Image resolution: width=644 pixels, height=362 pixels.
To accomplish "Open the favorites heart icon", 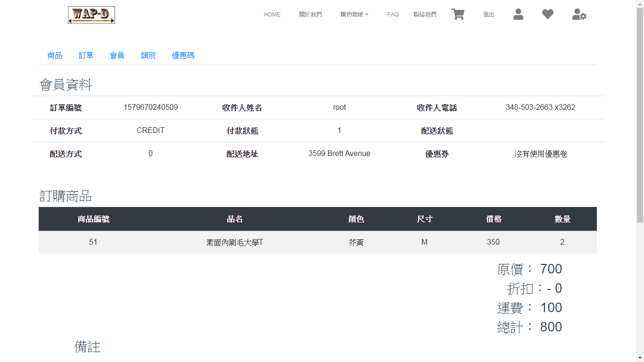I will coord(547,14).
